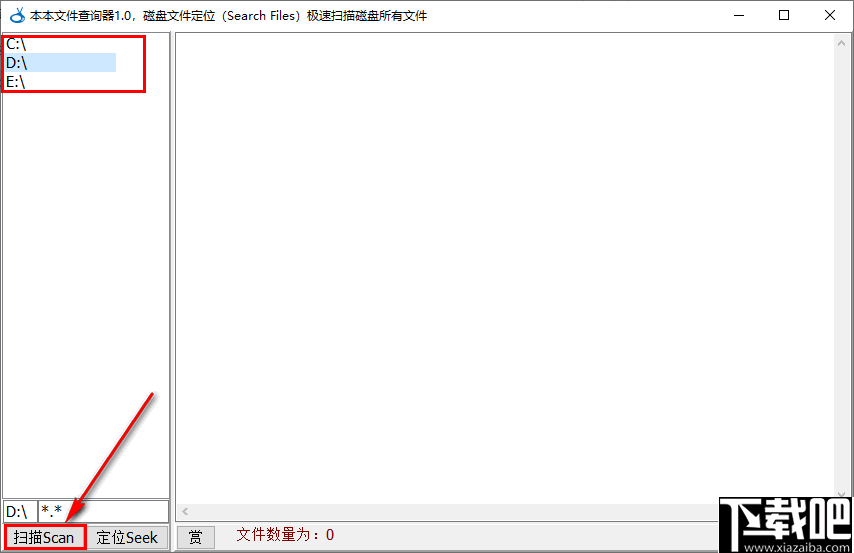Click the application icon in title bar
This screenshot has height=553, width=854.
17,15
